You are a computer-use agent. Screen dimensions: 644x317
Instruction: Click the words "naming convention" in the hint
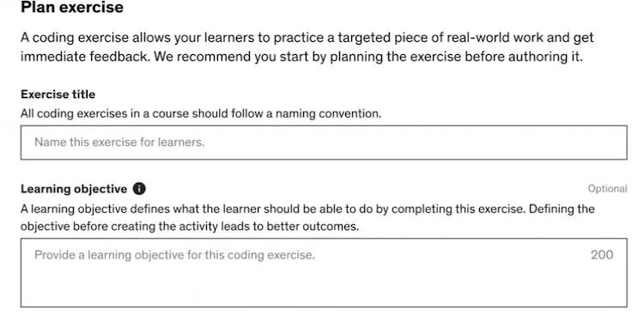328,113
